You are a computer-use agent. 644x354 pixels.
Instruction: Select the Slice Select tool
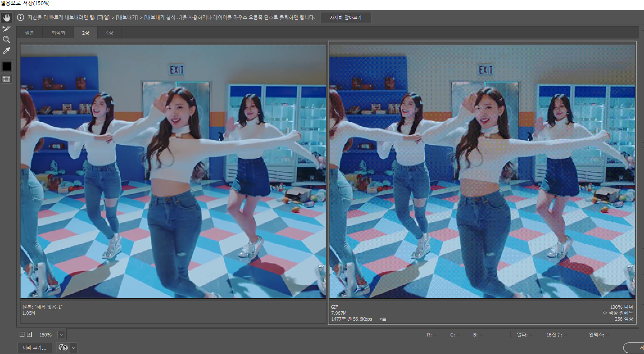(x=6, y=29)
